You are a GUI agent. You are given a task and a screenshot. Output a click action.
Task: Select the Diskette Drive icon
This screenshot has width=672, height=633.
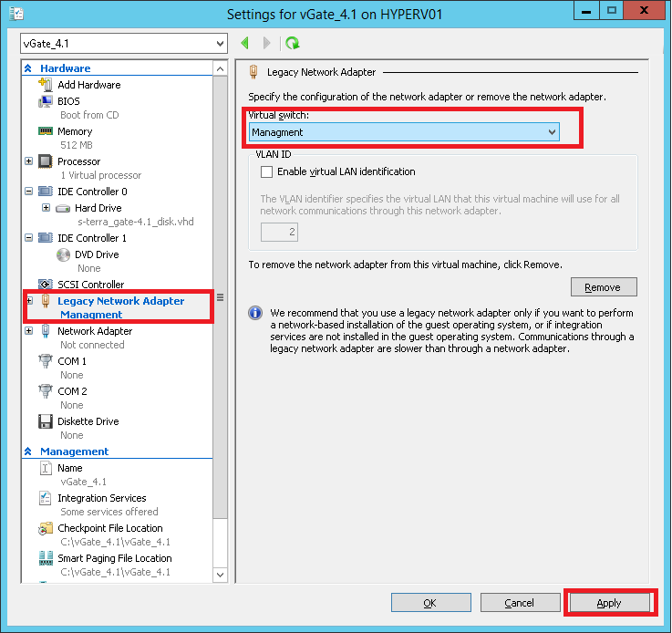(x=46, y=421)
